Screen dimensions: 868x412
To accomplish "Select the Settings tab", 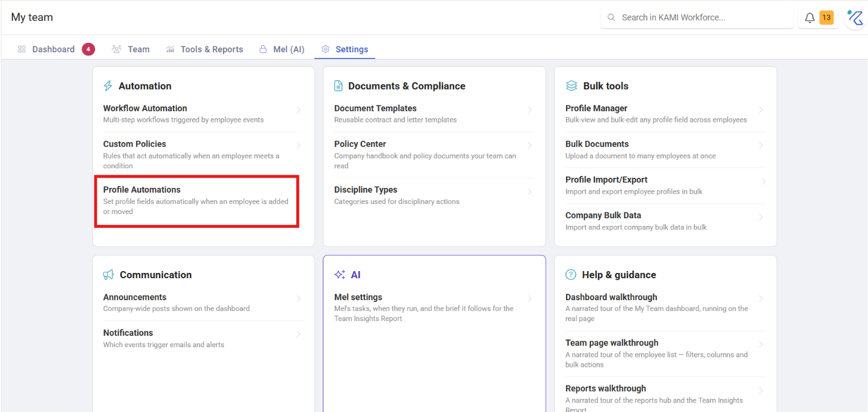I will (x=345, y=49).
